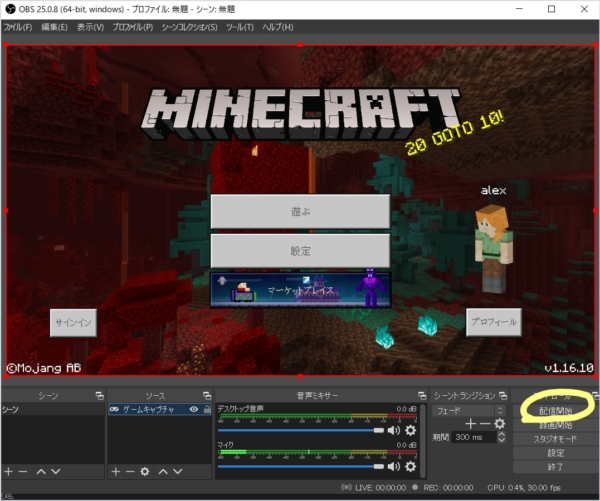This screenshot has height=501, width=600.
Task: Click audio mixer vertical scrollbar
Action: pyautogui.click(x=423, y=441)
